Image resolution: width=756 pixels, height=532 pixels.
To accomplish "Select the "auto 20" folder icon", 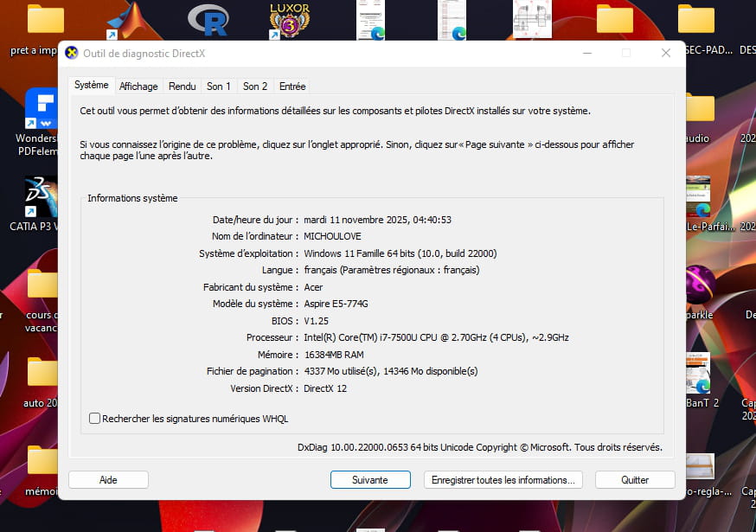I will click(41, 373).
